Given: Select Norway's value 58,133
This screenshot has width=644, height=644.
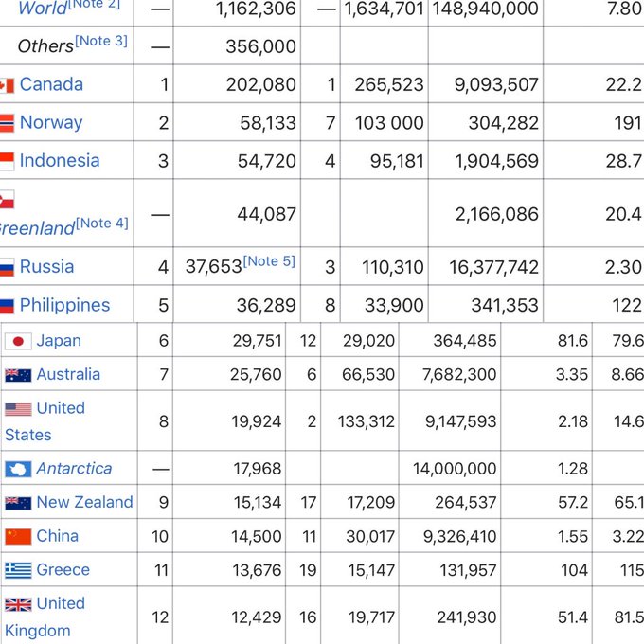Looking at the screenshot, I should click(268, 123).
